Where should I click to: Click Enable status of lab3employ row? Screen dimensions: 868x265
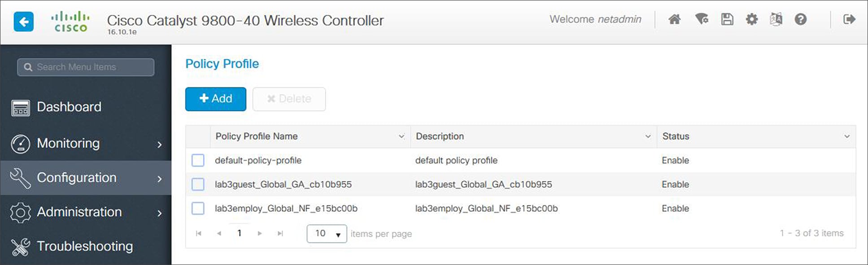pyautogui.click(x=675, y=208)
